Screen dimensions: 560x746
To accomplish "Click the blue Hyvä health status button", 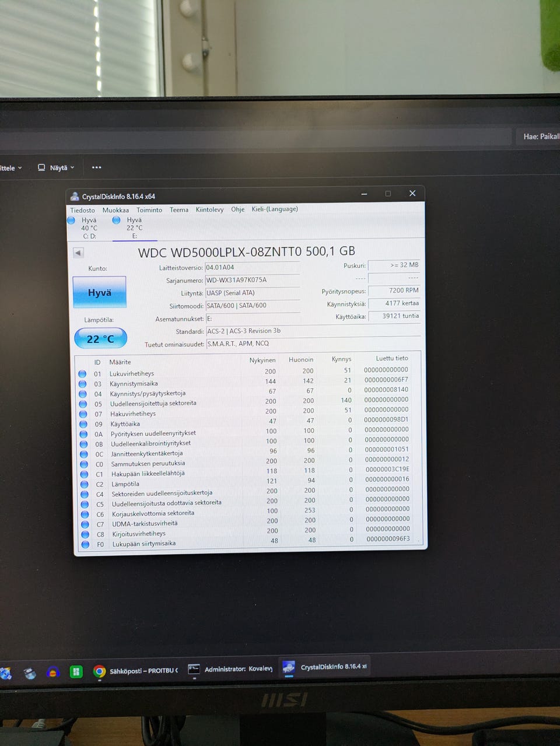I will 99,292.
